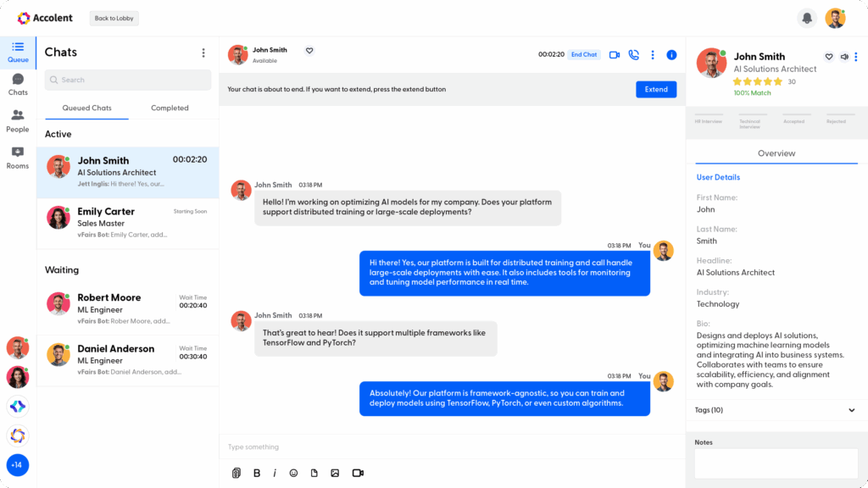Favorite John Smith using the heart icon
868x488 pixels.
click(309, 50)
